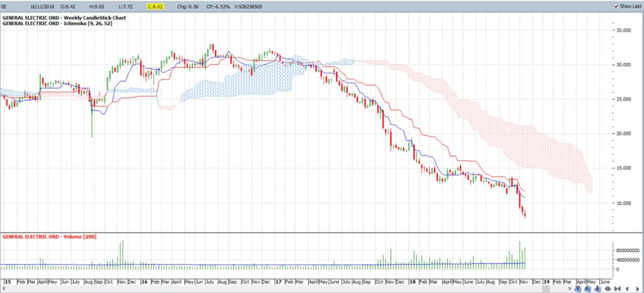This screenshot has width=644, height=293.
Task: Click the 19 year marker on time axis
Action: [547, 282]
